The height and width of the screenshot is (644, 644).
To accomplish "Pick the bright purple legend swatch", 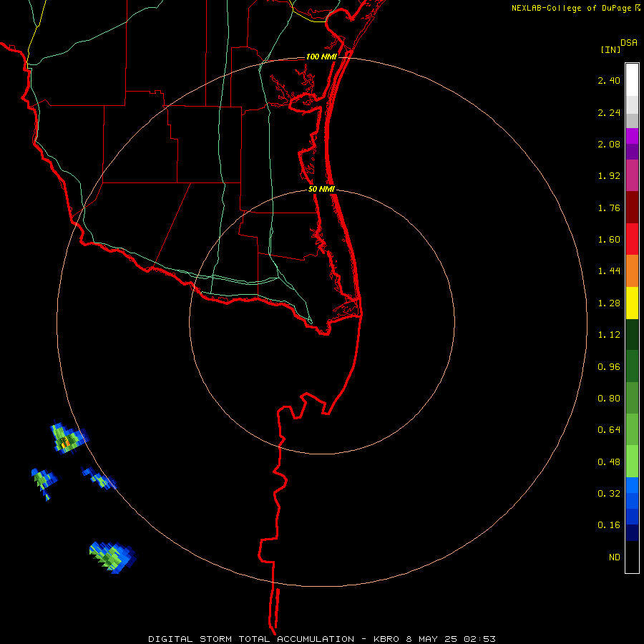I will pyautogui.click(x=632, y=136).
